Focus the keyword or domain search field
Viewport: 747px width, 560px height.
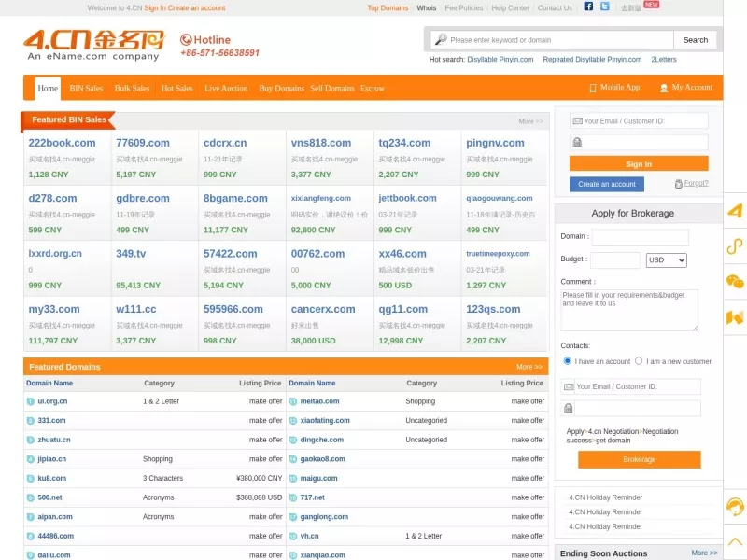(x=553, y=40)
